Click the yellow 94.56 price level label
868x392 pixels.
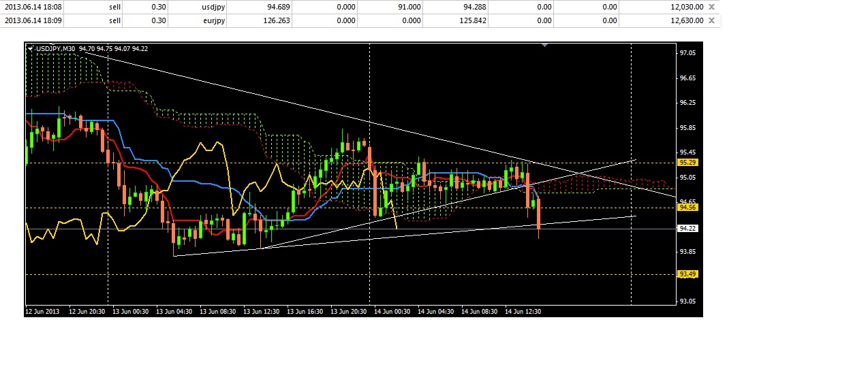coord(687,207)
